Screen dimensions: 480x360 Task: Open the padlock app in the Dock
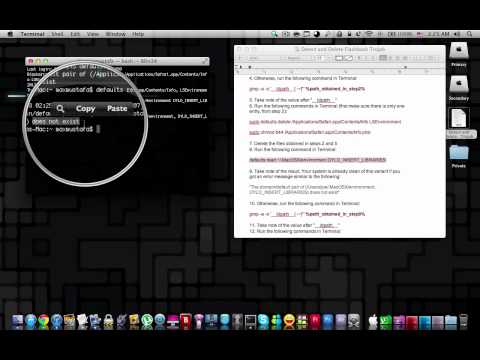pos(108,322)
